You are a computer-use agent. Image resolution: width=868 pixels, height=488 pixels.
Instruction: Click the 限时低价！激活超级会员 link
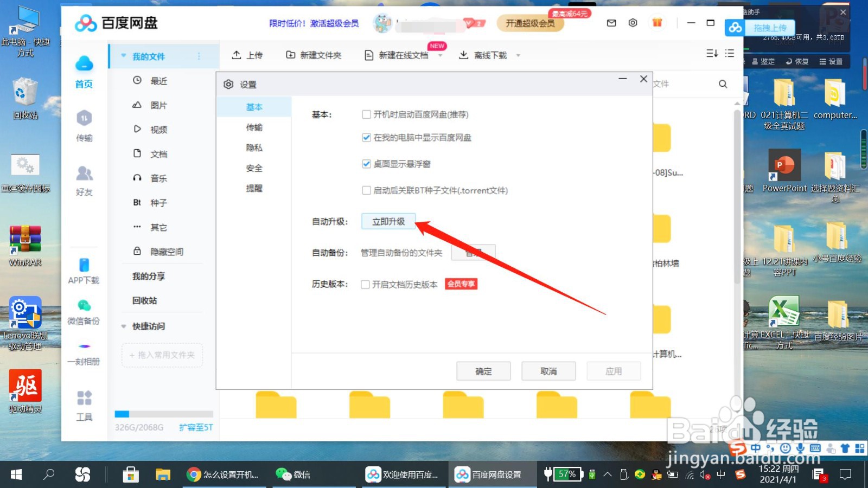(314, 23)
